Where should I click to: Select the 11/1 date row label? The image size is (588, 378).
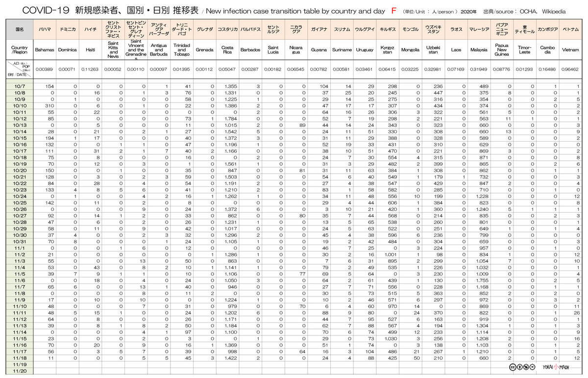(x=20, y=248)
